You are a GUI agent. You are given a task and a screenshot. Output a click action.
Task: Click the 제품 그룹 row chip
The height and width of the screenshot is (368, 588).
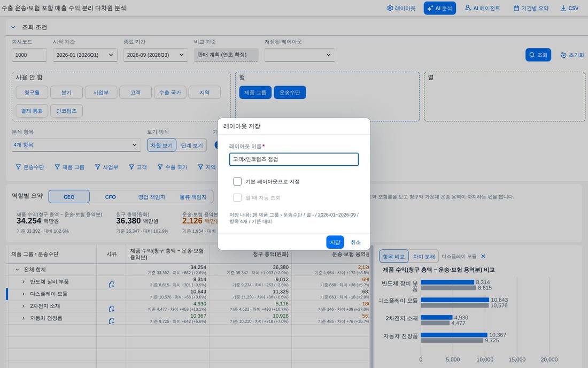pos(255,93)
